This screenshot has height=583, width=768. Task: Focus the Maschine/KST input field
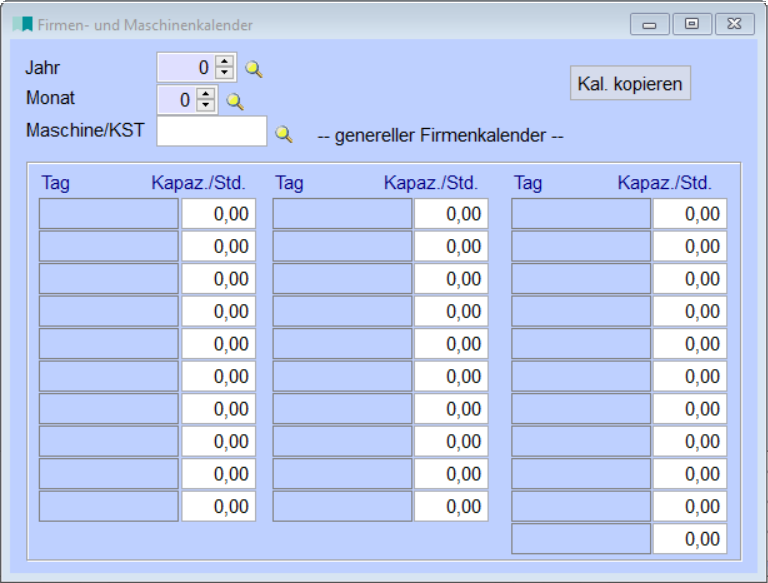(212, 131)
